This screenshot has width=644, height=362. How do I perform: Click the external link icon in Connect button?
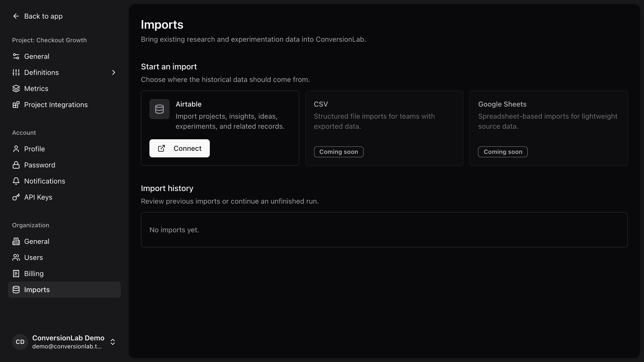pos(162,148)
